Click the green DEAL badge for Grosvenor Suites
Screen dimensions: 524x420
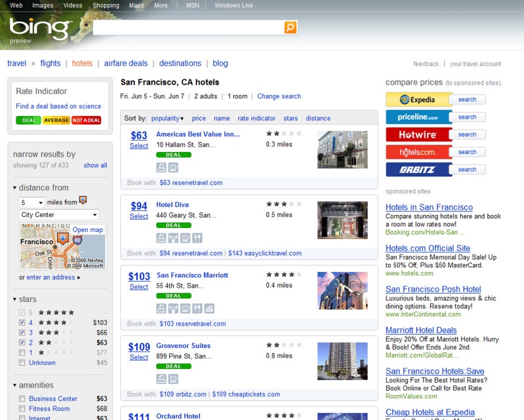(x=174, y=366)
